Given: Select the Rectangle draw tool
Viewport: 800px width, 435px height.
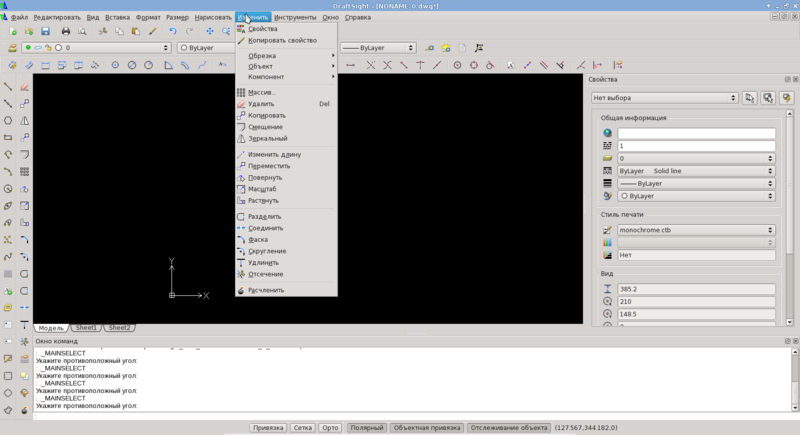Looking at the screenshot, I should [8, 138].
